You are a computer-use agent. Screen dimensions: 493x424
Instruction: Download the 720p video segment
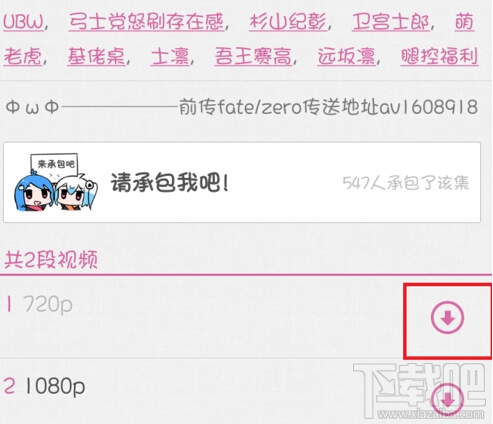click(x=447, y=318)
